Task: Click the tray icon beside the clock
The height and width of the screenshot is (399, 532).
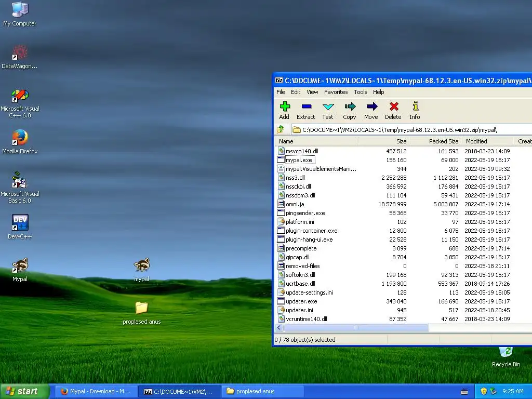Action: click(494, 391)
